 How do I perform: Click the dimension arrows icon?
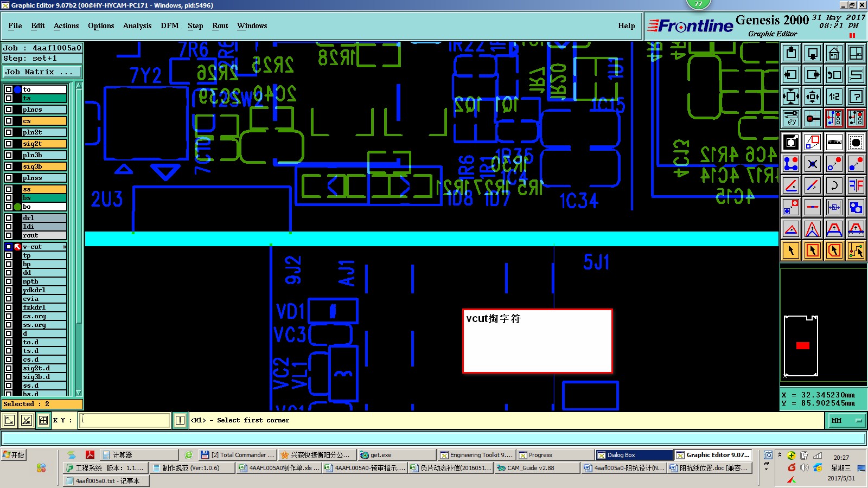[834, 207]
